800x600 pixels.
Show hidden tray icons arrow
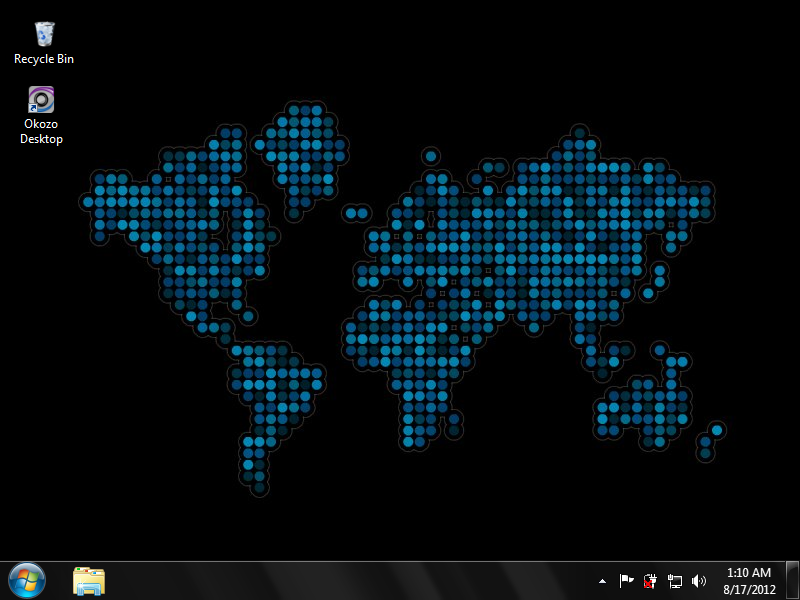pyautogui.click(x=603, y=581)
